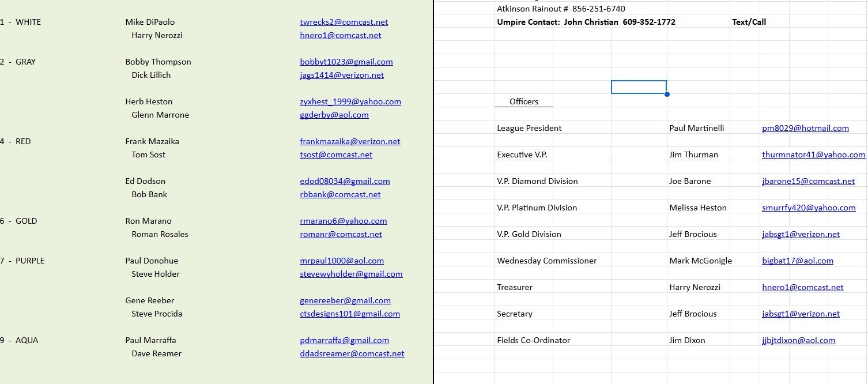The height and width of the screenshot is (384, 868).
Task: Click ddadsreamer@comcast.net link
Action: pos(352,353)
